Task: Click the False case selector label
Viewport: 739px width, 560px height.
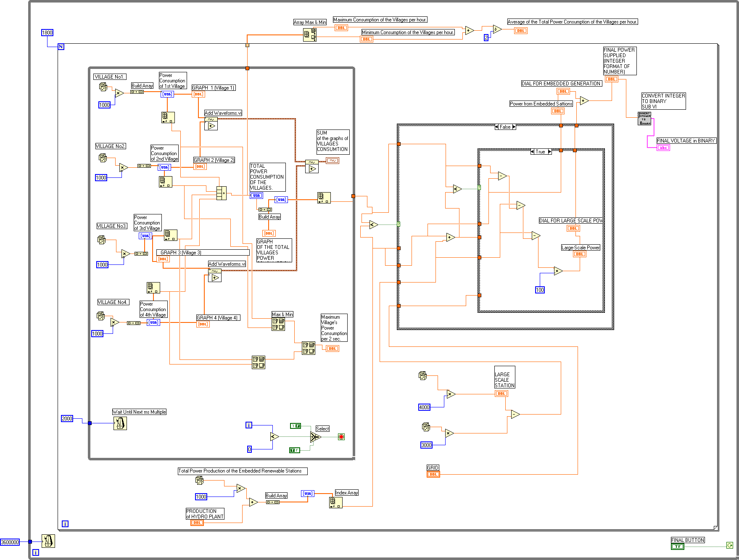Action: 505,127
